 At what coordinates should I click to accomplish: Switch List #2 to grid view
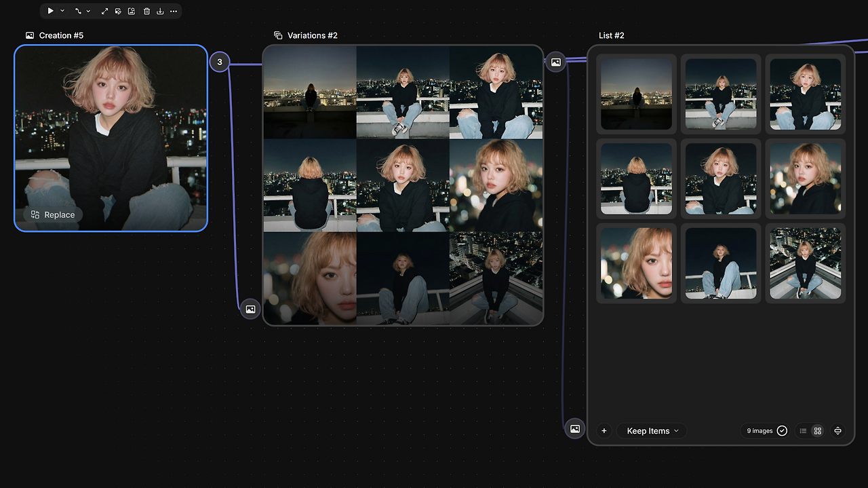pyautogui.click(x=818, y=431)
